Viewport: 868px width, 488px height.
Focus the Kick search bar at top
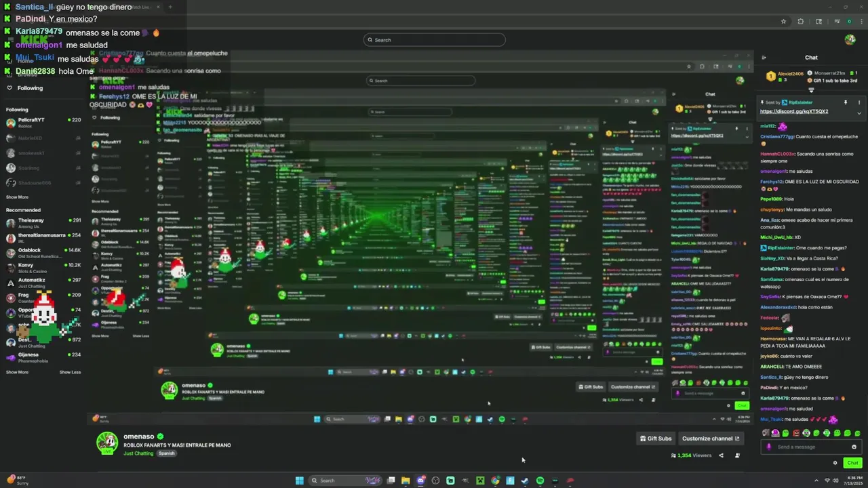tap(434, 40)
